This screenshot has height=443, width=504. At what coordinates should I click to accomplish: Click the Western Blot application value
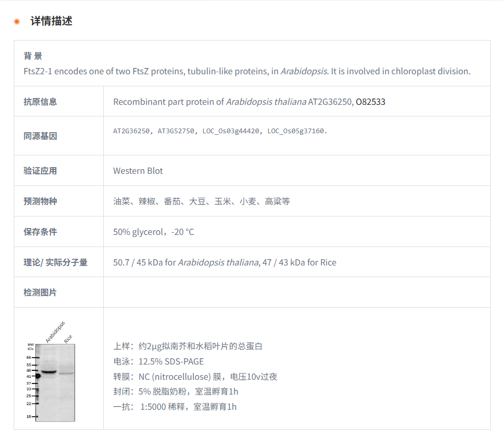coord(138,171)
